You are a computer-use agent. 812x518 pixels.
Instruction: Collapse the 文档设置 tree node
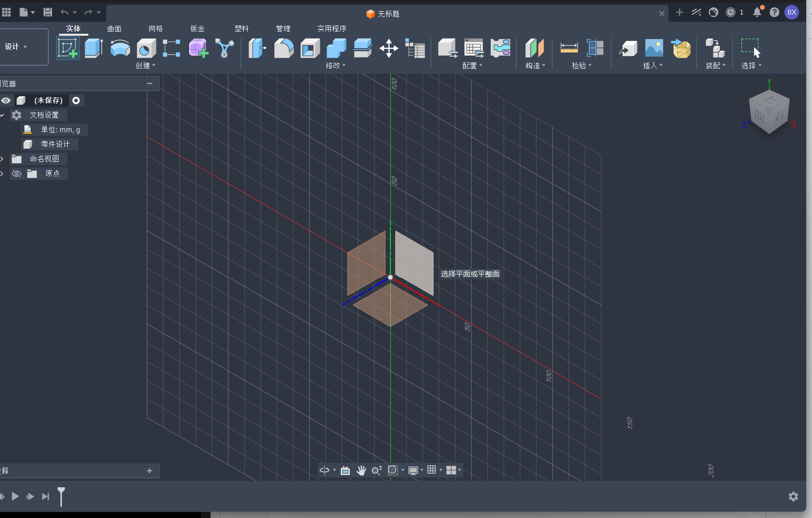[2, 115]
